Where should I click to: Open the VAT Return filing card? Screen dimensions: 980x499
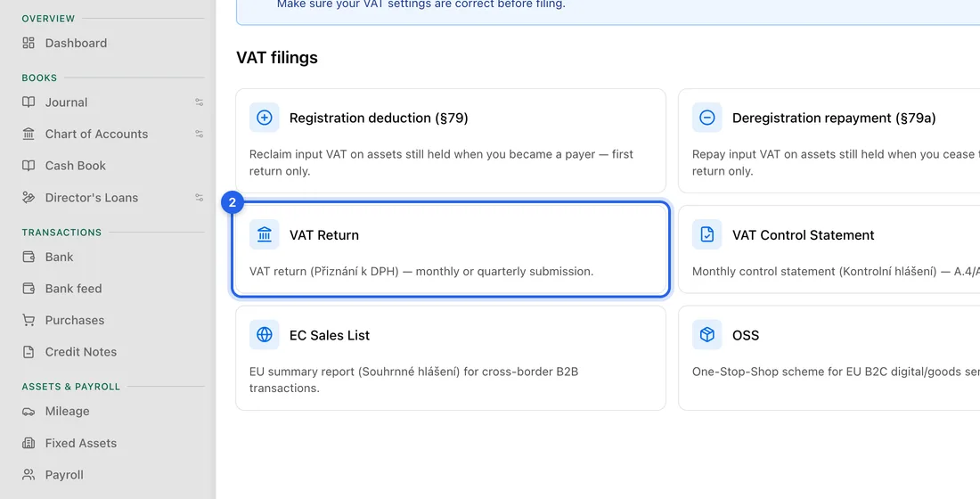451,249
